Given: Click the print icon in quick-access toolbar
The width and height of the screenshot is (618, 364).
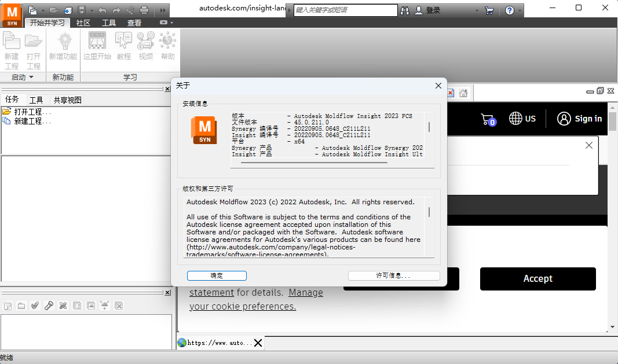Looking at the screenshot, I should point(144,10).
